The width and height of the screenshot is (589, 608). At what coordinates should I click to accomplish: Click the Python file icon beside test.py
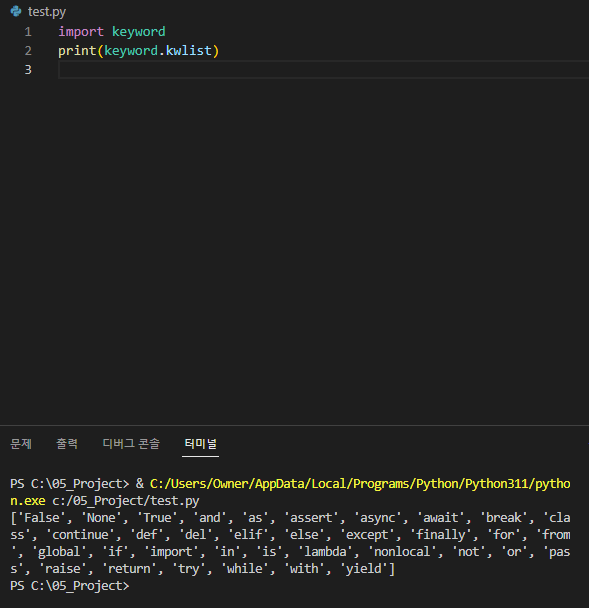pyautogui.click(x=16, y=11)
